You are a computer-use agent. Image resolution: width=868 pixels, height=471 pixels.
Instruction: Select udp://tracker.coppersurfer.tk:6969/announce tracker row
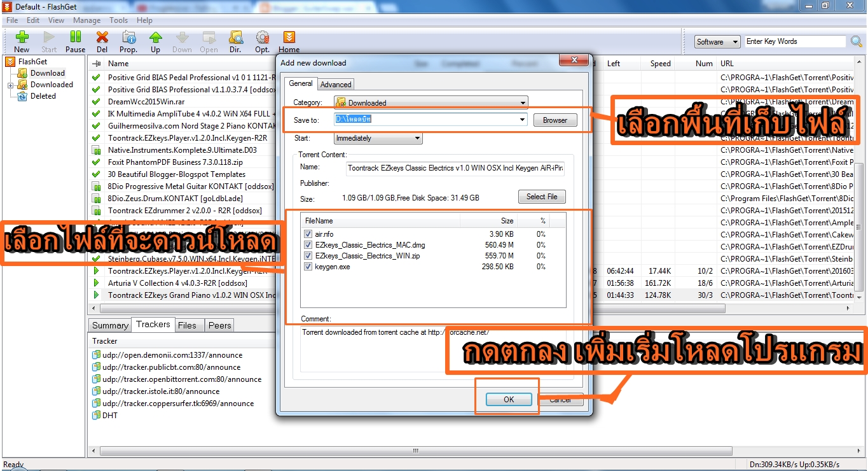click(x=178, y=404)
